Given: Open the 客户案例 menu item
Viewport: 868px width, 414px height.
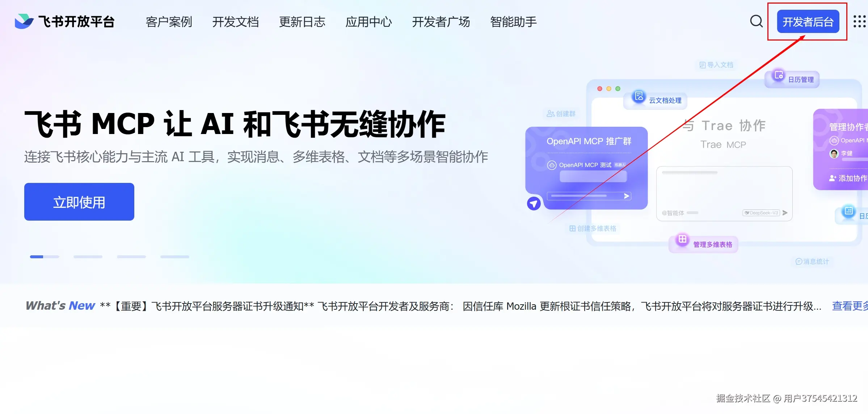Looking at the screenshot, I should 169,22.
